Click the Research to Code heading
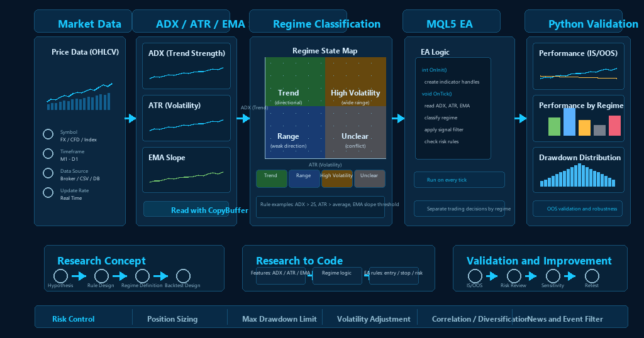The height and width of the screenshot is (338, 644). pos(299,261)
